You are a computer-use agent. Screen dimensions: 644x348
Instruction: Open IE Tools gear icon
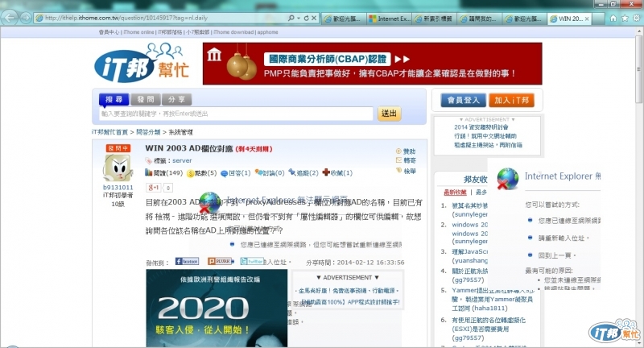point(636,18)
